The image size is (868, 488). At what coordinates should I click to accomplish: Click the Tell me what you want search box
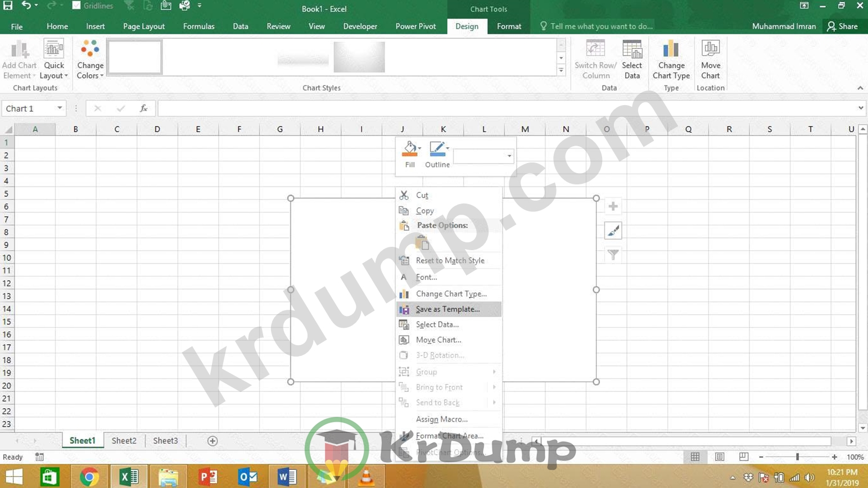[596, 26]
